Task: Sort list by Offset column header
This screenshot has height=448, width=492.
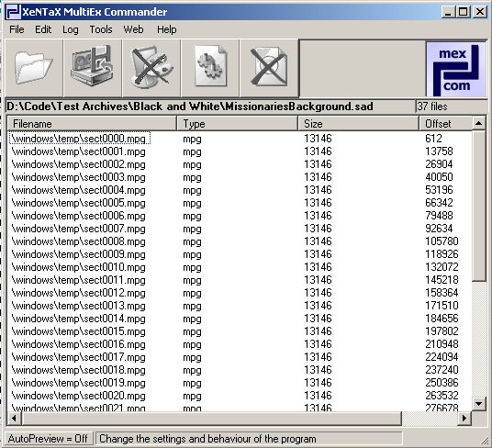Action: (445, 123)
